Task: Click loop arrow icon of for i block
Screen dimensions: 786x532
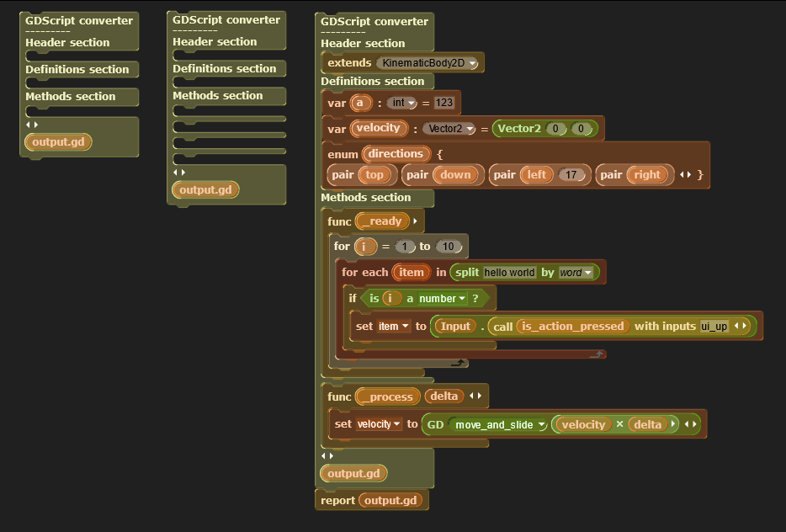Action: [x=458, y=363]
